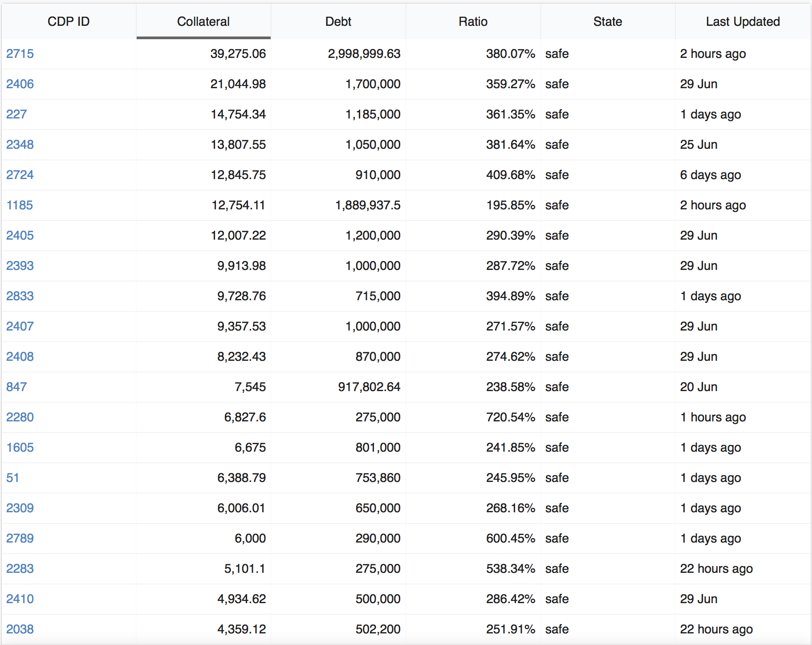Select collateral value 21,044.98

tap(238, 84)
